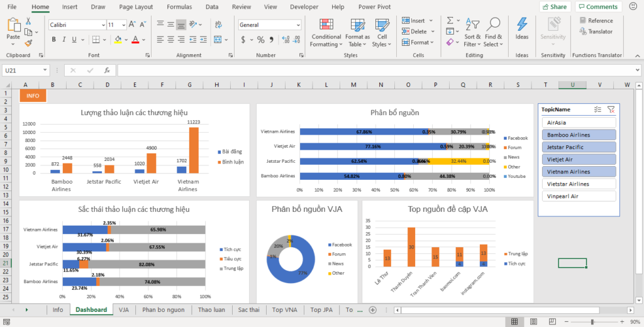Open Conditional Formatting
Viewport: 644px width, 327px height.
coord(326,33)
